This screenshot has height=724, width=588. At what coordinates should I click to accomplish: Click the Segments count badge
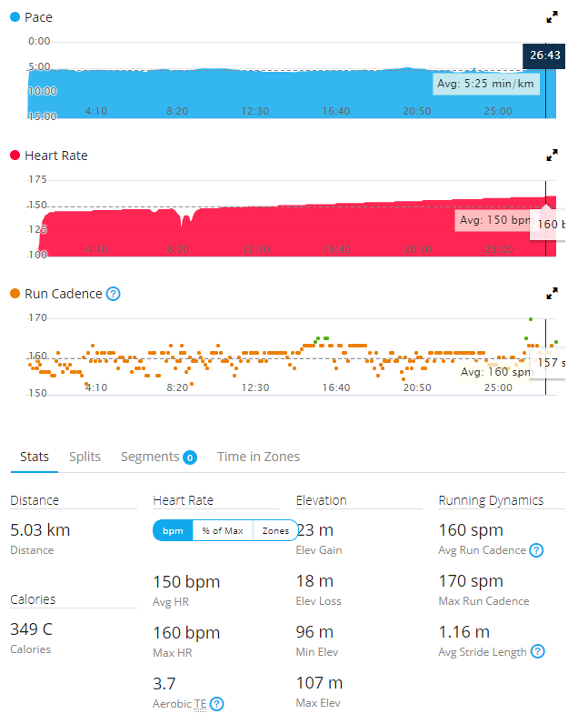coord(190,458)
